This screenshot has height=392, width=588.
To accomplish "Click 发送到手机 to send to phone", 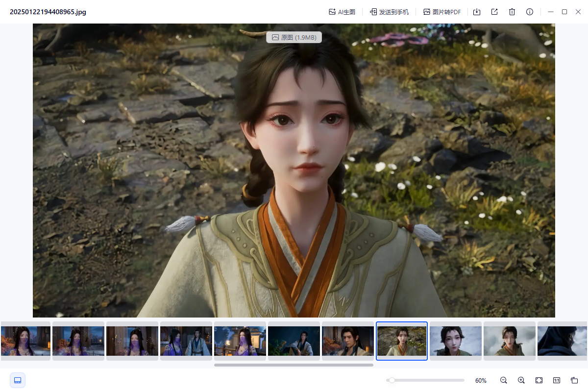I will click(x=390, y=12).
